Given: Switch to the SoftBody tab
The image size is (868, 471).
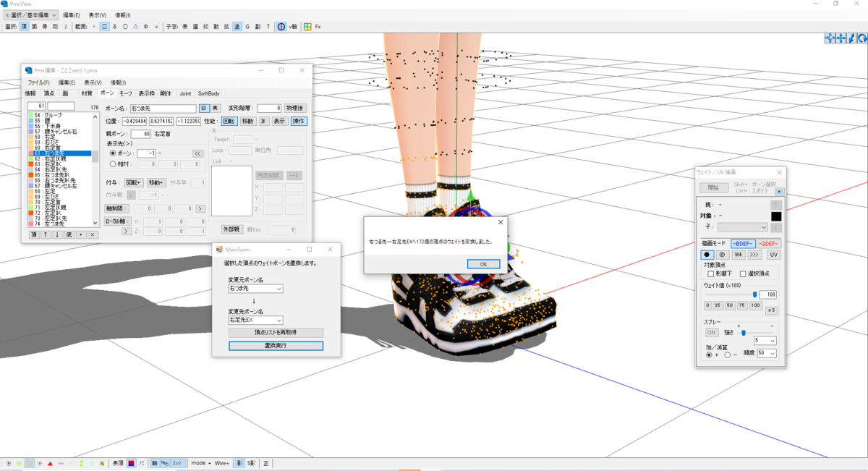Looking at the screenshot, I should coord(209,93).
